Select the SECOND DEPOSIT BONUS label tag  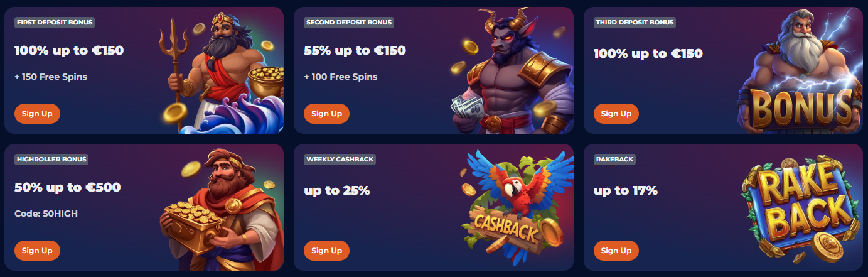349,23
